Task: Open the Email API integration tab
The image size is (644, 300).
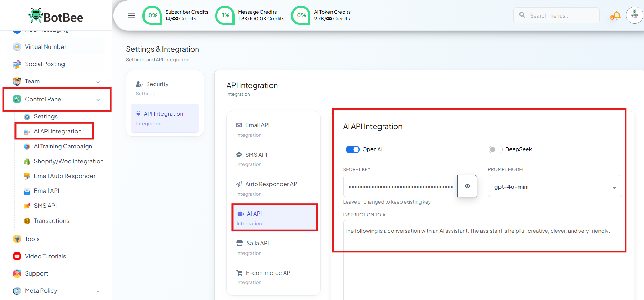Action: tap(274, 130)
